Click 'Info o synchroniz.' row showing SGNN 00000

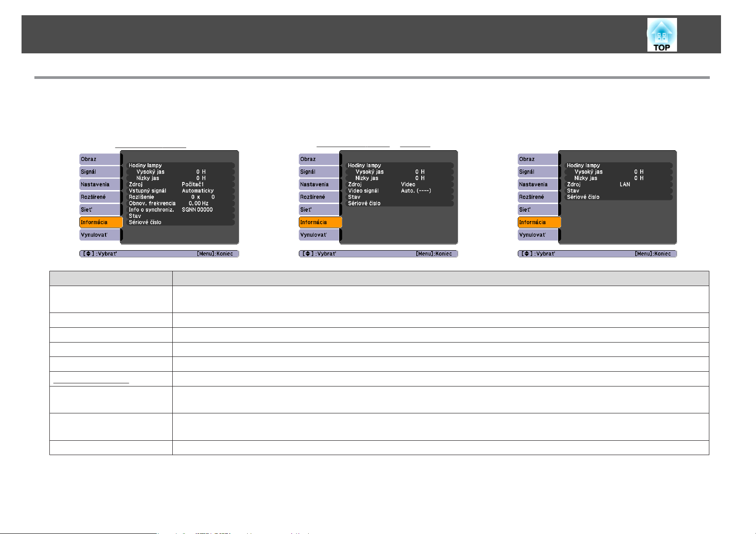coord(180,209)
